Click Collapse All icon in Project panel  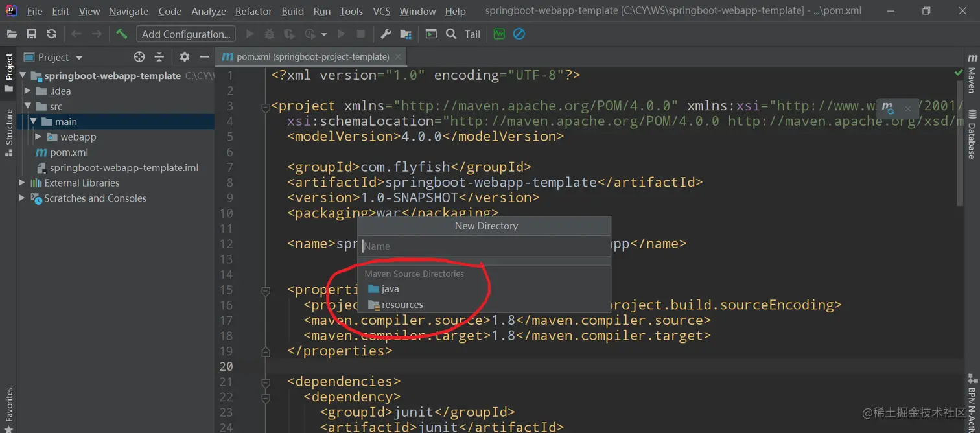(x=159, y=57)
